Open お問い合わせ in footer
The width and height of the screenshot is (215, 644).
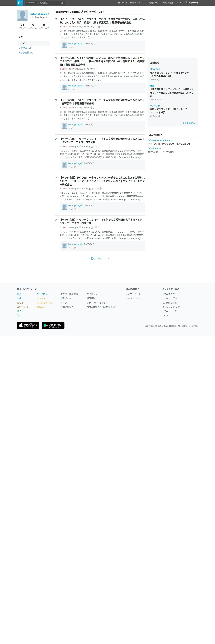pos(67,307)
